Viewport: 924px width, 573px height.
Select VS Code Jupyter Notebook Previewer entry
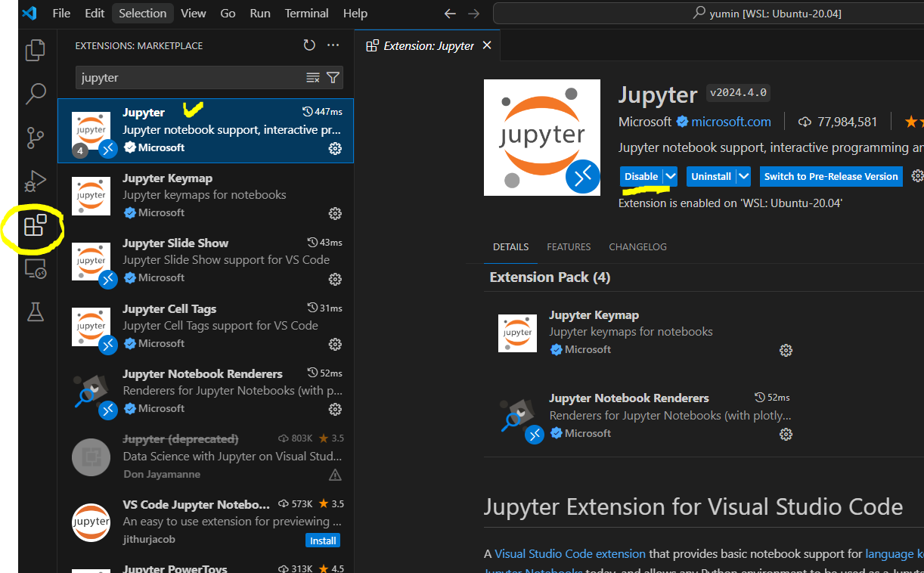coord(206,522)
